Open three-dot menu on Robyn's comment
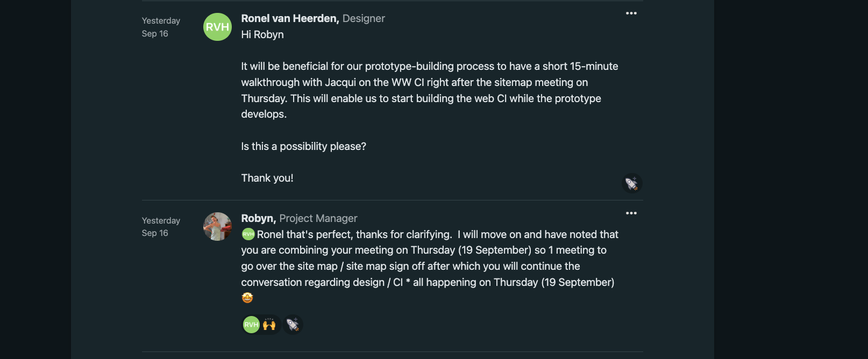This screenshot has width=868, height=359. tap(631, 213)
